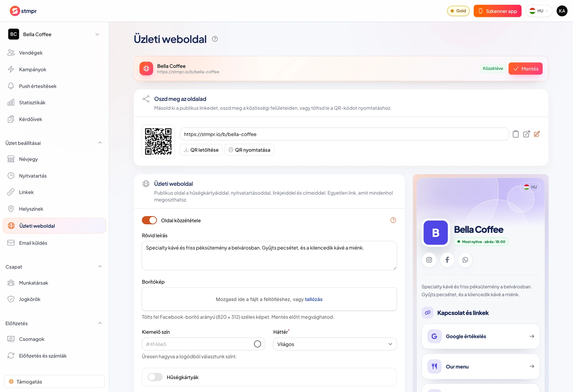Open the Háttér dropdown set to Világos
The height and width of the screenshot is (392, 573).
(x=335, y=344)
